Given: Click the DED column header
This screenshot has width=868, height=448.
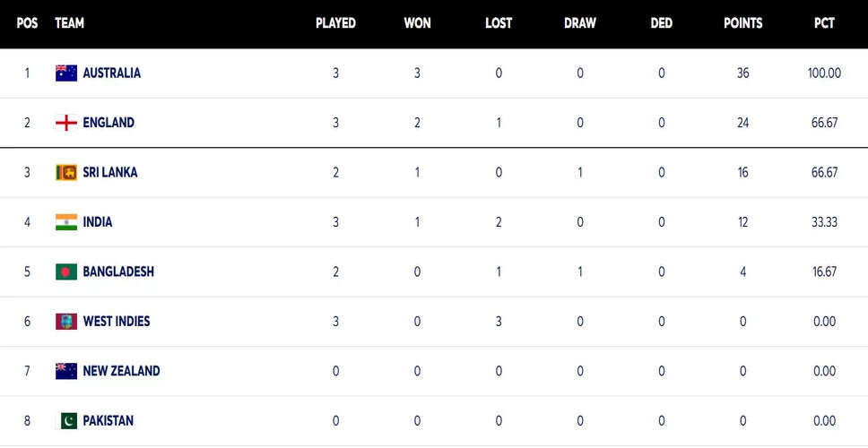Looking at the screenshot, I should point(662,23).
